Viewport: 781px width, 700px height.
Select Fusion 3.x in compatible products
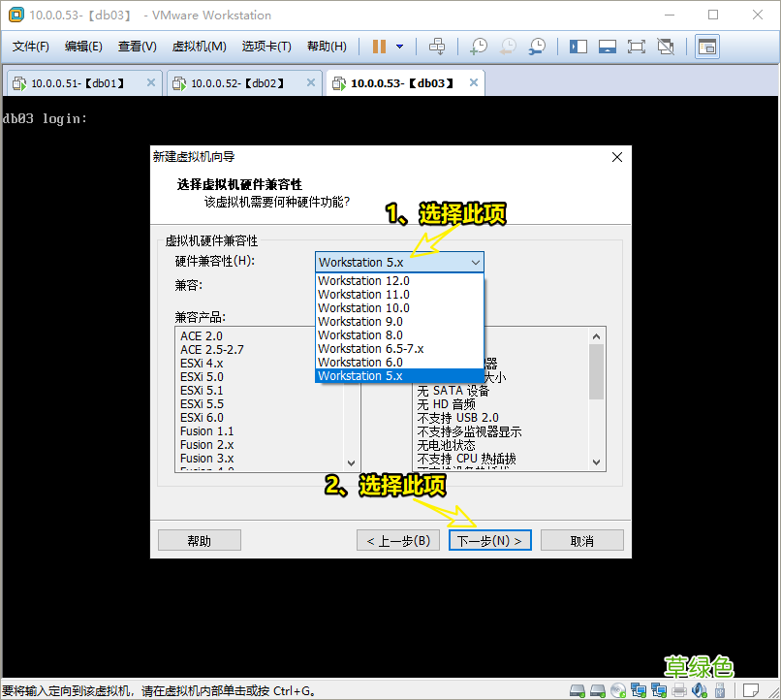coord(206,459)
